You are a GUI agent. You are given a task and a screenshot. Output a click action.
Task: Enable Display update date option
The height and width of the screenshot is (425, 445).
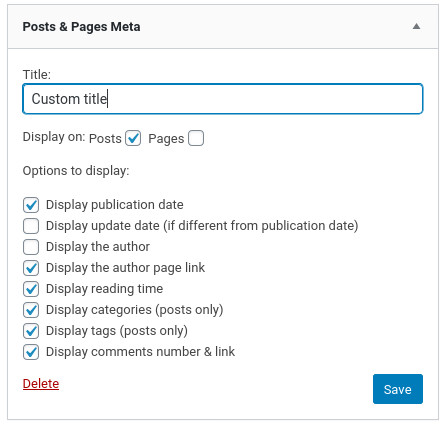click(x=31, y=226)
